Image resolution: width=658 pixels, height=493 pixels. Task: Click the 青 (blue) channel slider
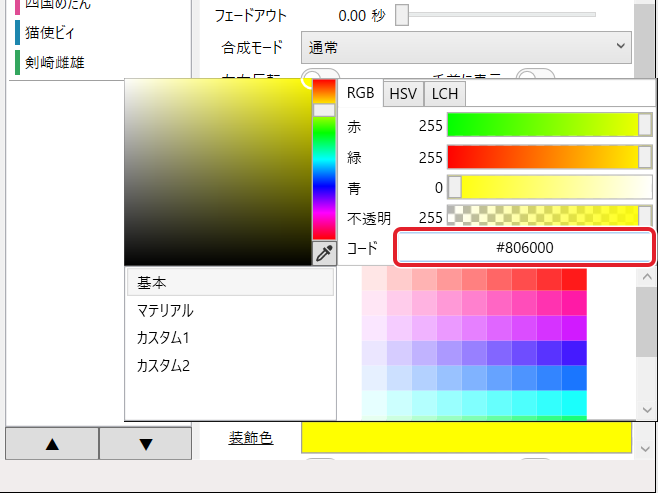[x=549, y=187]
